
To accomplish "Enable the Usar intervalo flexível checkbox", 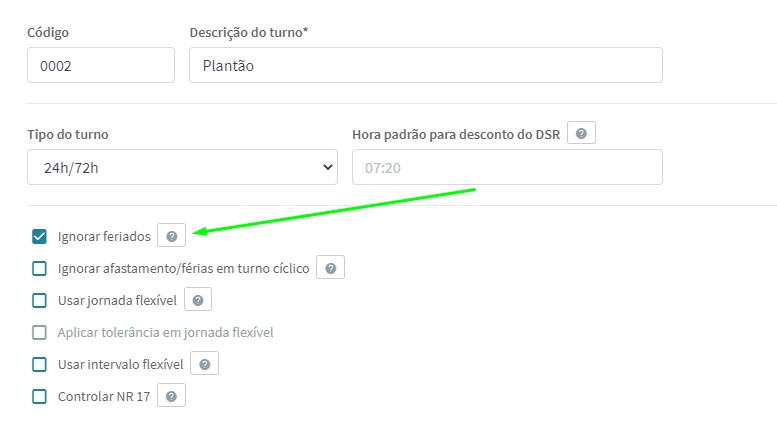I will (x=39, y=365).
